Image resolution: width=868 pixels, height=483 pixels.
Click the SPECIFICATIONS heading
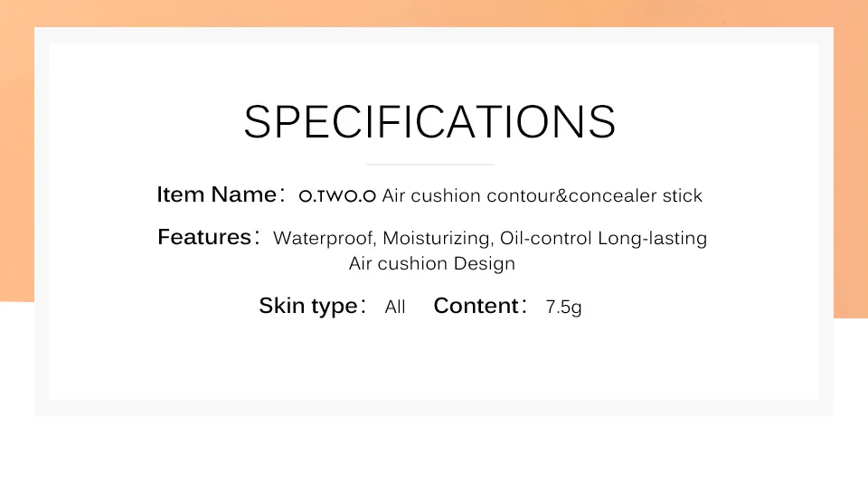[x=429, y=122]
